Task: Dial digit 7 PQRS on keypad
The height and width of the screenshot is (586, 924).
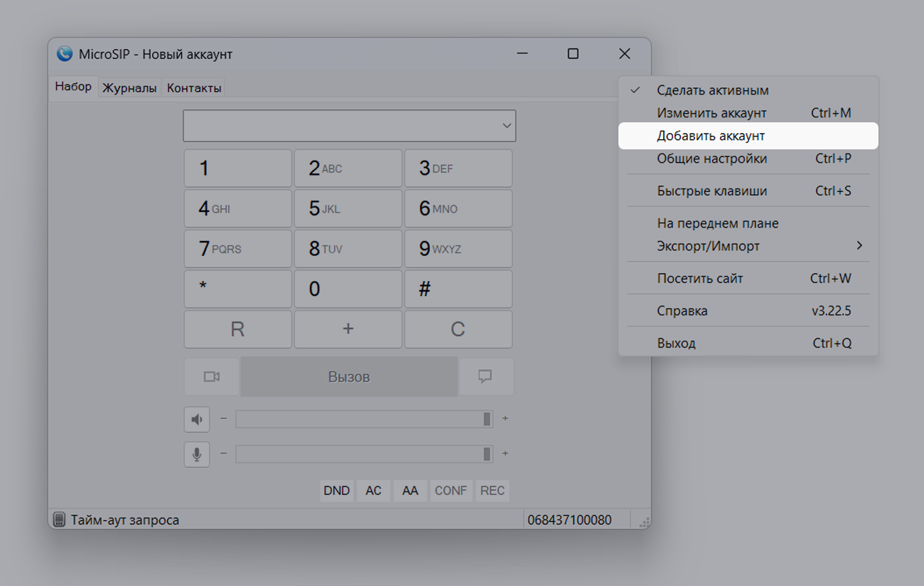Action: (x=238, y=249)
